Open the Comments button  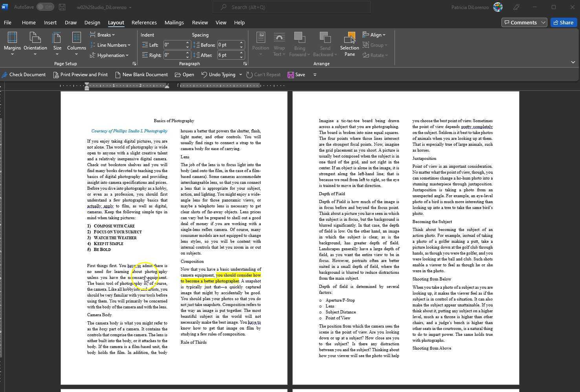point(520,22)
